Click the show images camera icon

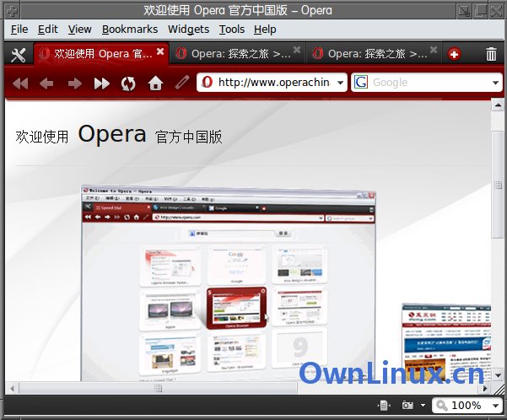pos(407,405)
